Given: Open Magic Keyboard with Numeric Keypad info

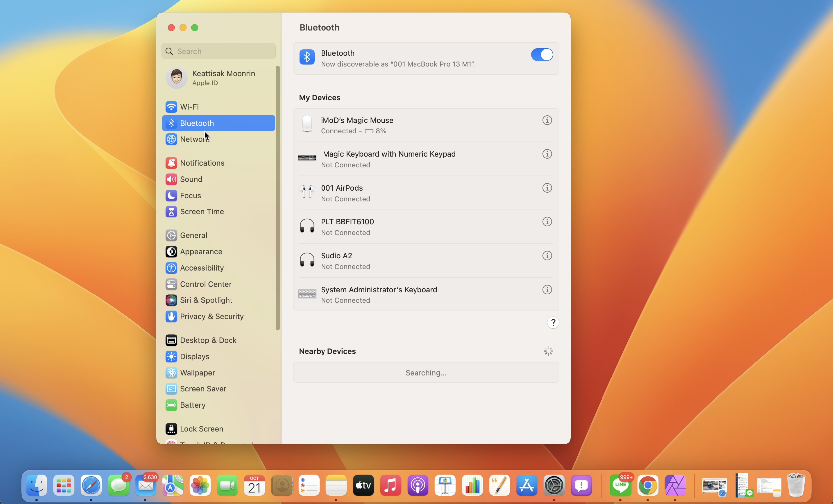Looking at the screenshot, I should [x=547, y=154].
